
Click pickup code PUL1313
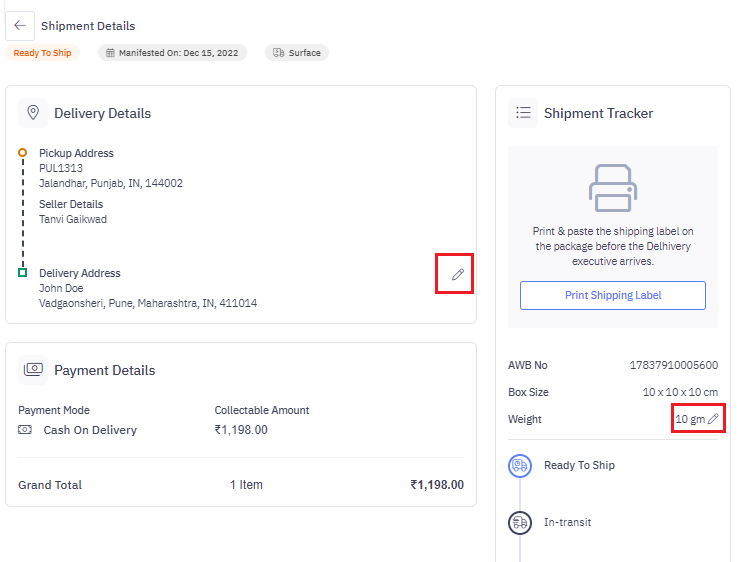click(61, 168)
